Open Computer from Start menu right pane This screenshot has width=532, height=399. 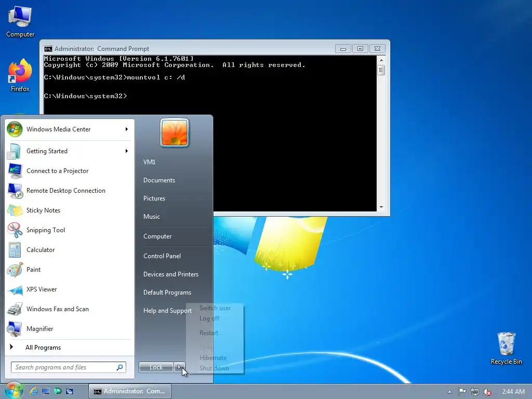point(157,236)
